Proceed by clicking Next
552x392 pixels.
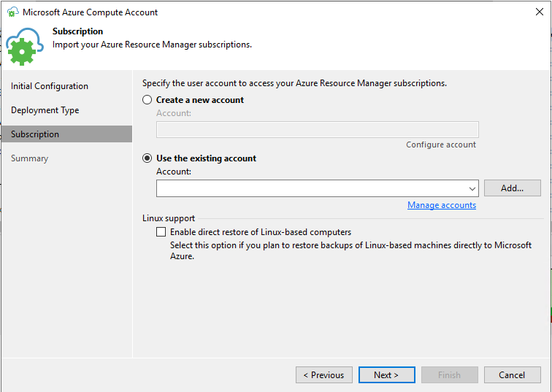click(386, 375)
